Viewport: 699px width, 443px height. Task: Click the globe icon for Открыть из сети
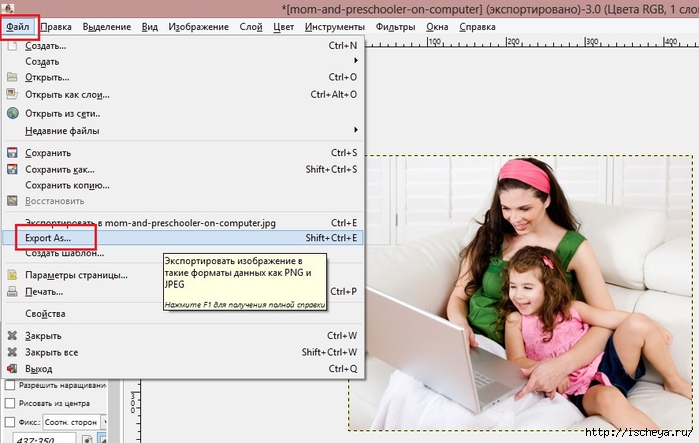point(12,113)
